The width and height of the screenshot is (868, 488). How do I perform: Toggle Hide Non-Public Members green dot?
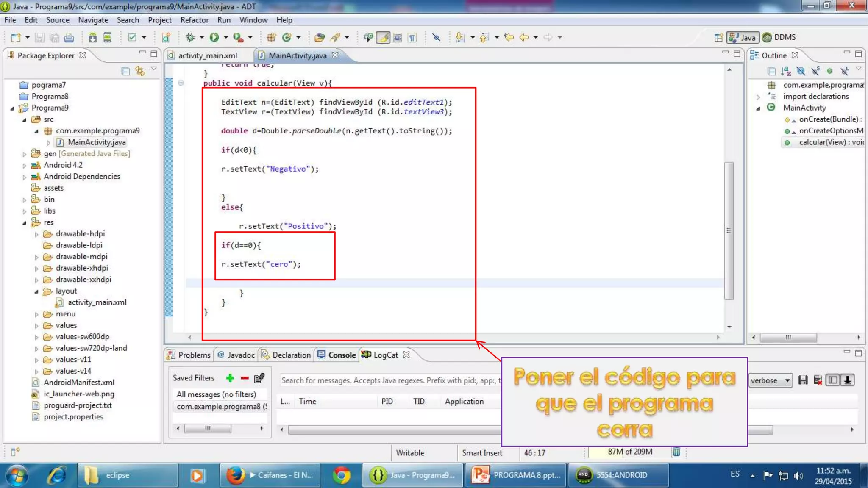click(x=829, y=71)
